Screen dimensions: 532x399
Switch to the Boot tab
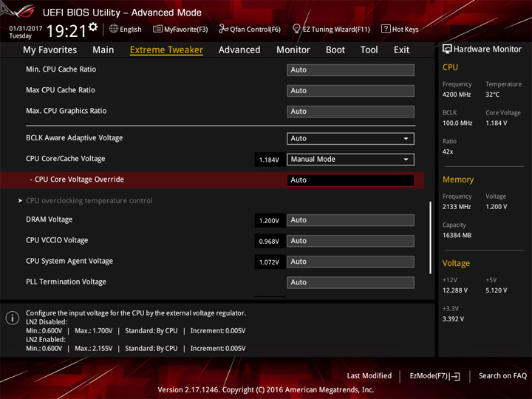click(x=335, y=50)
